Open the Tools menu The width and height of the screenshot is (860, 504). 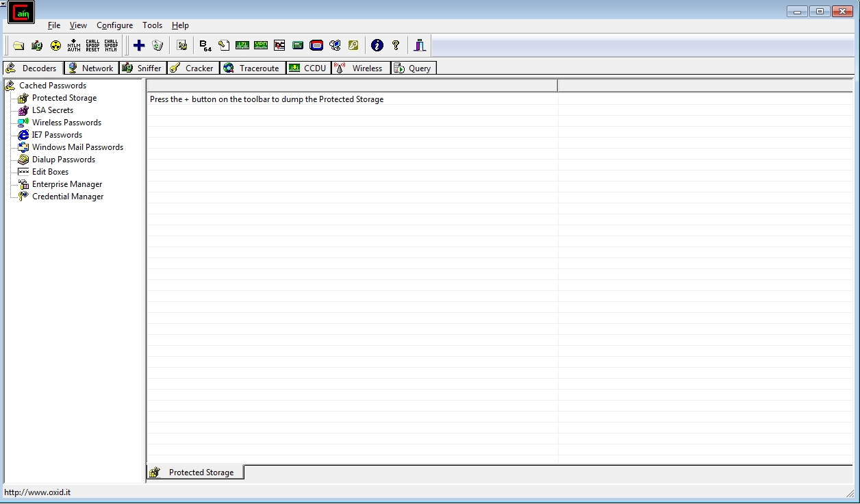(152, 25)
